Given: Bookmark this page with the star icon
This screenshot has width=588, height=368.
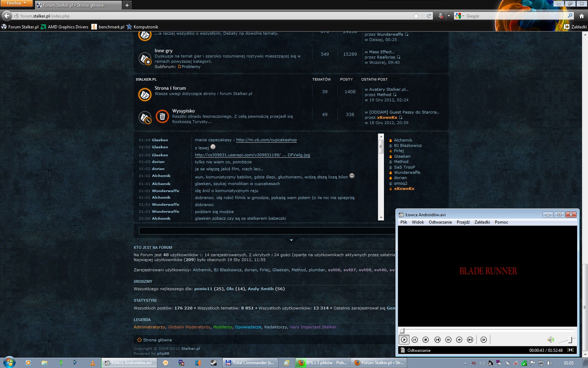Looking at the screenshot, I should click(x=416, y=16).
